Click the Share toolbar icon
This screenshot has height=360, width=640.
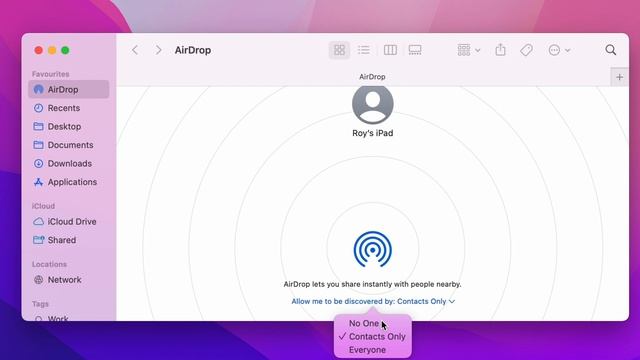(500, 50)
